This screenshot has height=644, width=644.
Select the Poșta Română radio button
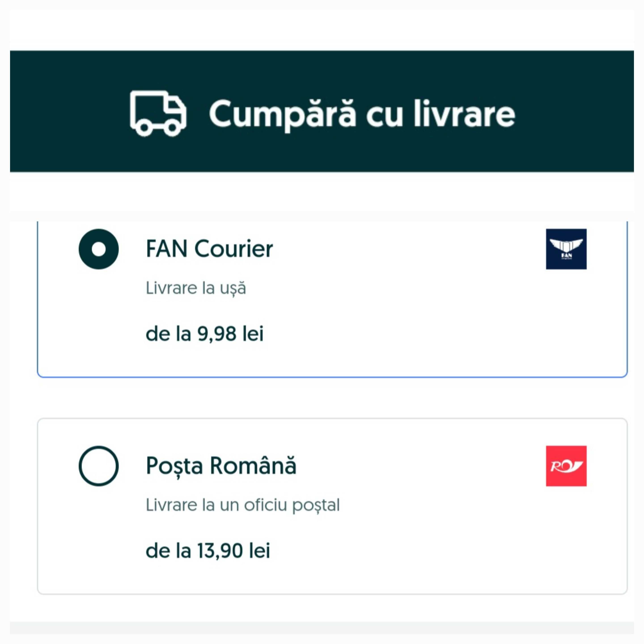coord(99,466)
